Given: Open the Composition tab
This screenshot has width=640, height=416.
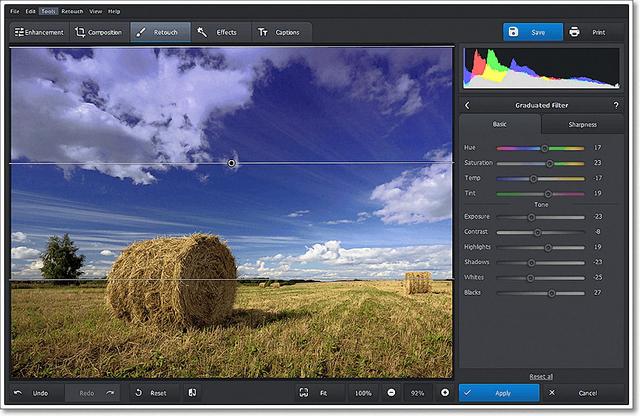Looking at the screenshot, I should (98, 32).
